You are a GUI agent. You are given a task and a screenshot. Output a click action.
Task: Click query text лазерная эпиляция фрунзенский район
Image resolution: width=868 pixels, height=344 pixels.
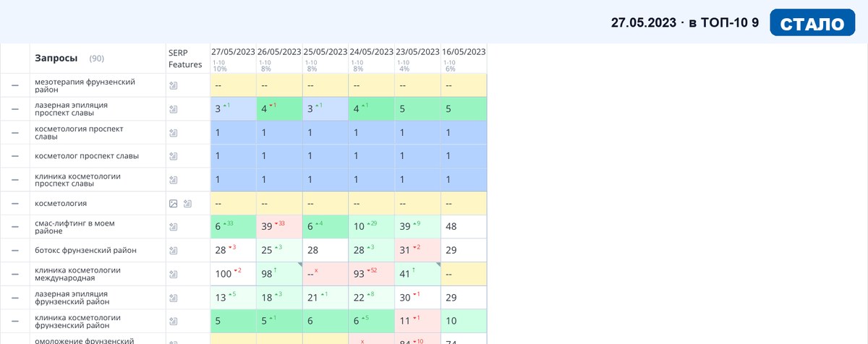72,298
